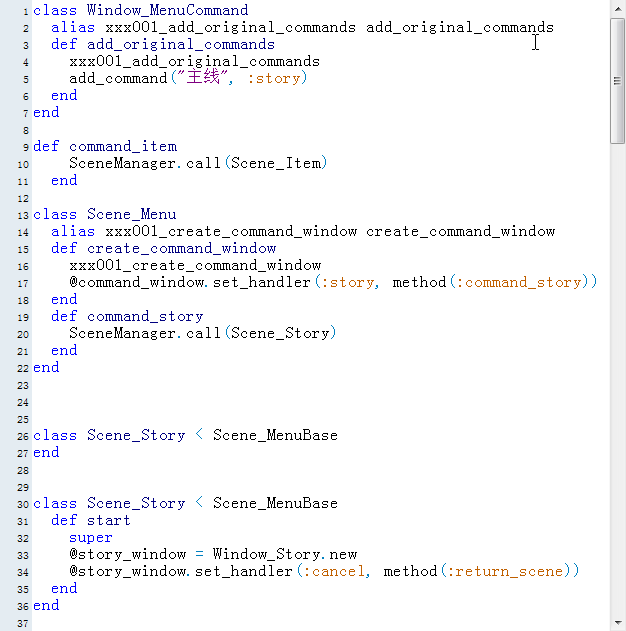This screenshot has width=626, height=631.
Task: Click '@story_window.set_handler' on line 34
Action: (181, 571)
